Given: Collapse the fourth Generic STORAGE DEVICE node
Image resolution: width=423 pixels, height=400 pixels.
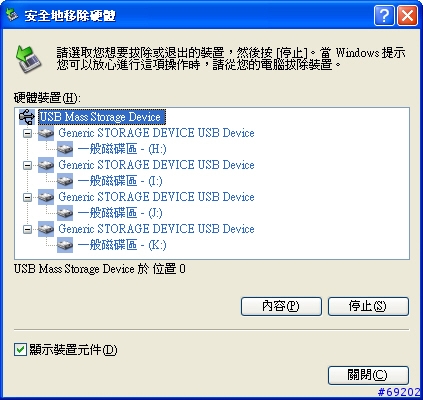Looking at the screenshot, I should (28, 229).
